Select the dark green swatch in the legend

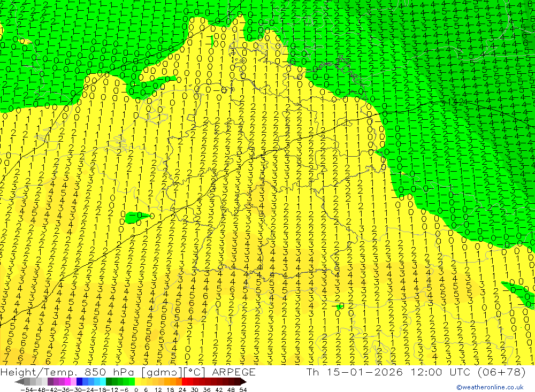coord(109,382)
